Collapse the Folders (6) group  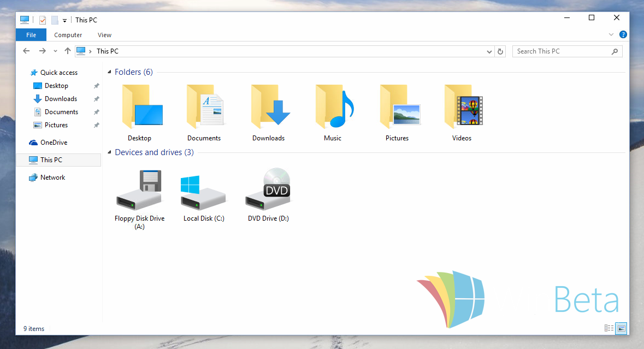pyautogui.click(x=110, y=72)
